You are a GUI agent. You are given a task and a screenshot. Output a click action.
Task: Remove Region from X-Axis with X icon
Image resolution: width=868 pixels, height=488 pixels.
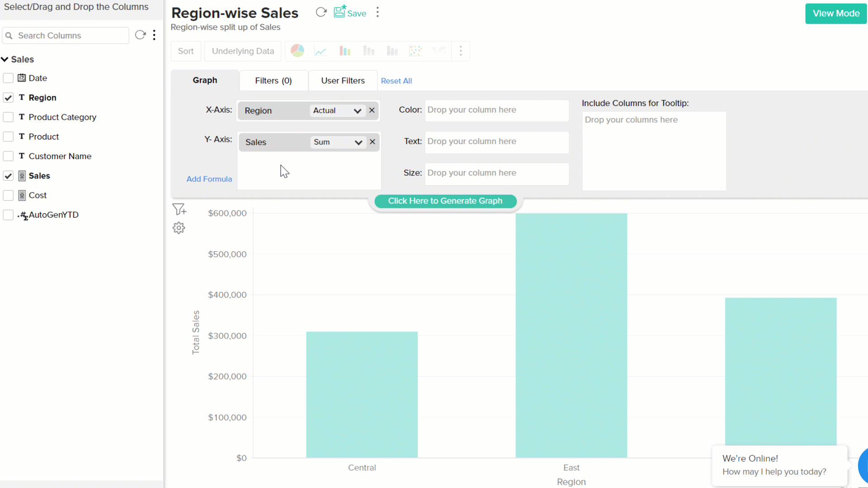pos(372,110)
